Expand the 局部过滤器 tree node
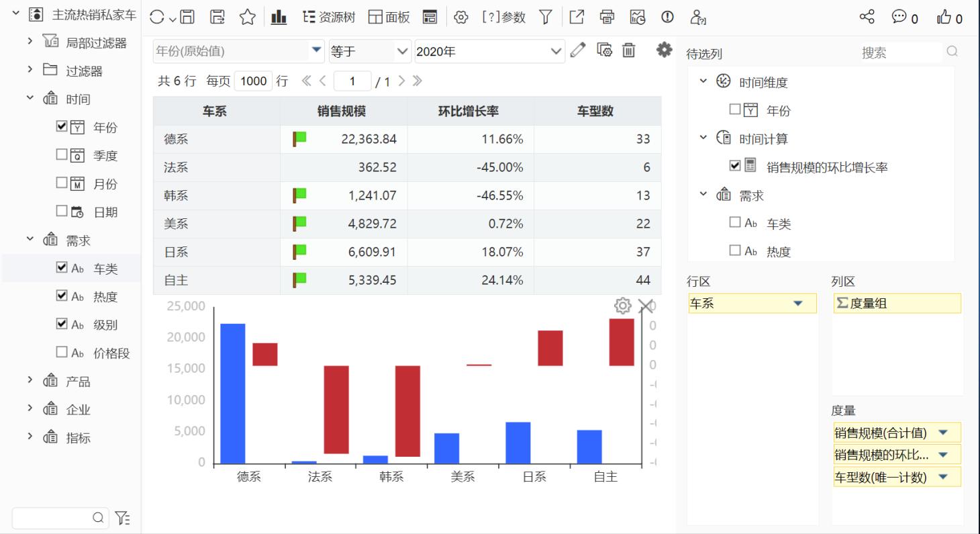This screenshot has width=980, height=534. coord(30,42)
